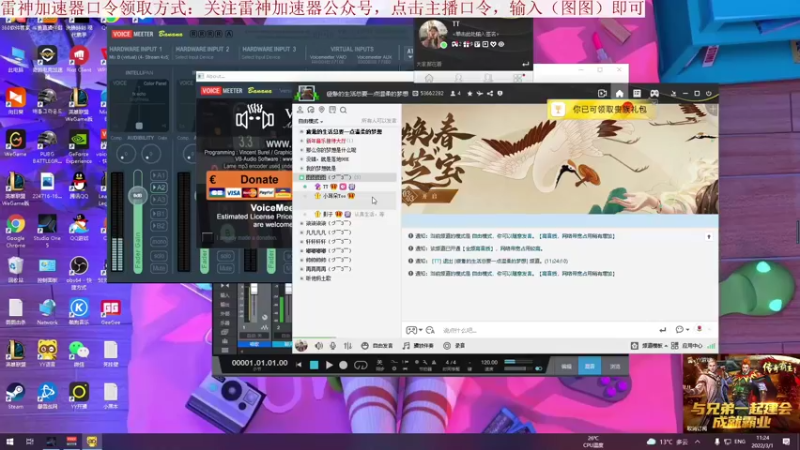Open the search icon above the YY channel list
The image size is (800, 450).
(343, 110)
